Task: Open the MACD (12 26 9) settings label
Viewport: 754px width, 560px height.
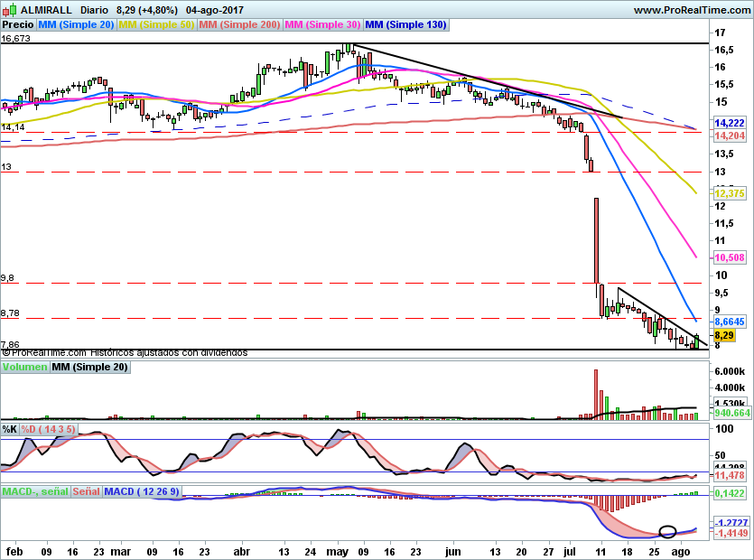Action: (142, 491)
